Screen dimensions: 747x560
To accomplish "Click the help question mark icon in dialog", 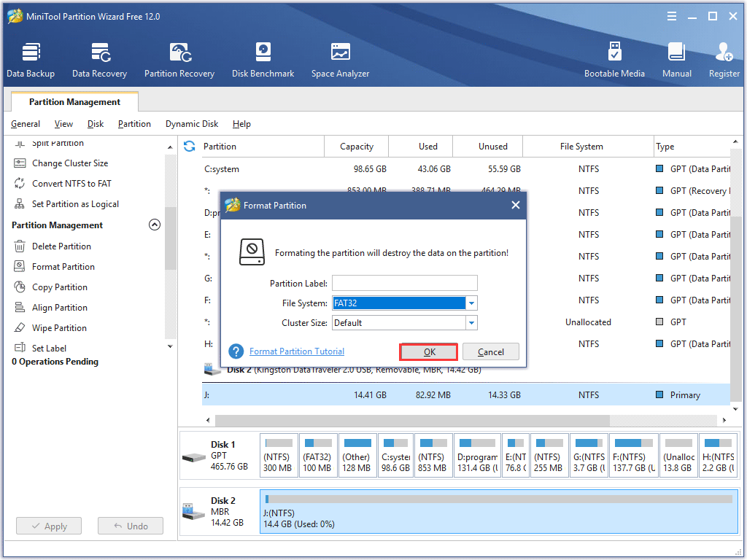I will pos(236,351).
